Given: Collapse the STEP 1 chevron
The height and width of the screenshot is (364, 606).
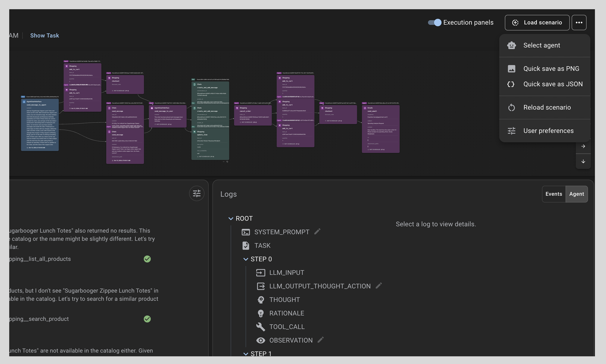Looking at the screenshot, I should click(x=246, y=354).
